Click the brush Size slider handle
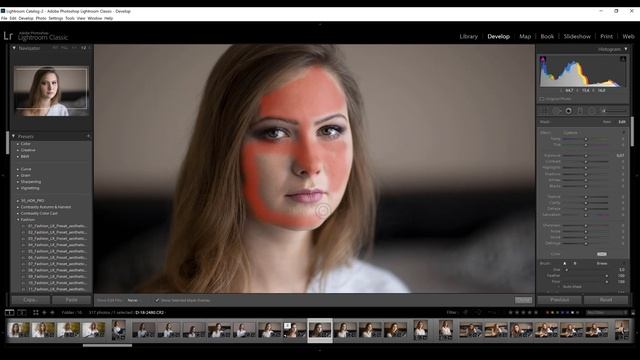This screenshot has width=640, height=360. [x=567, y=270]
